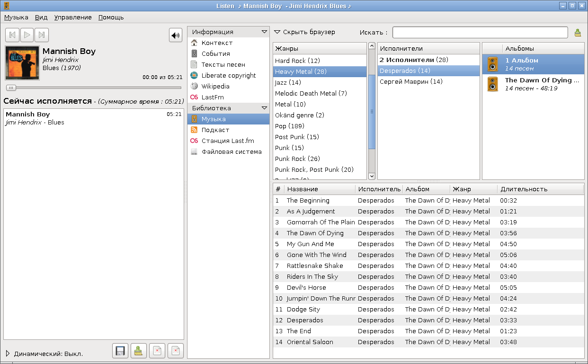Open Тексты песен lyrics item

tap(229, 64)
